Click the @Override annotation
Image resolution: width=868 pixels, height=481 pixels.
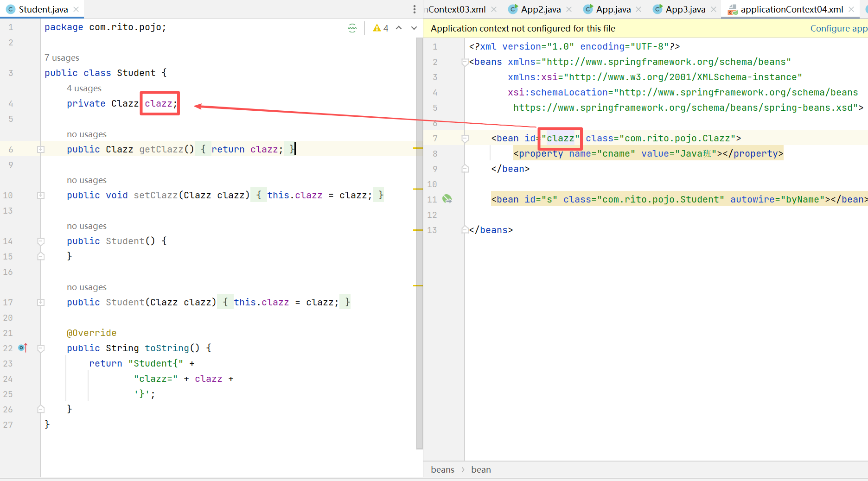click(x=91, y=333)
